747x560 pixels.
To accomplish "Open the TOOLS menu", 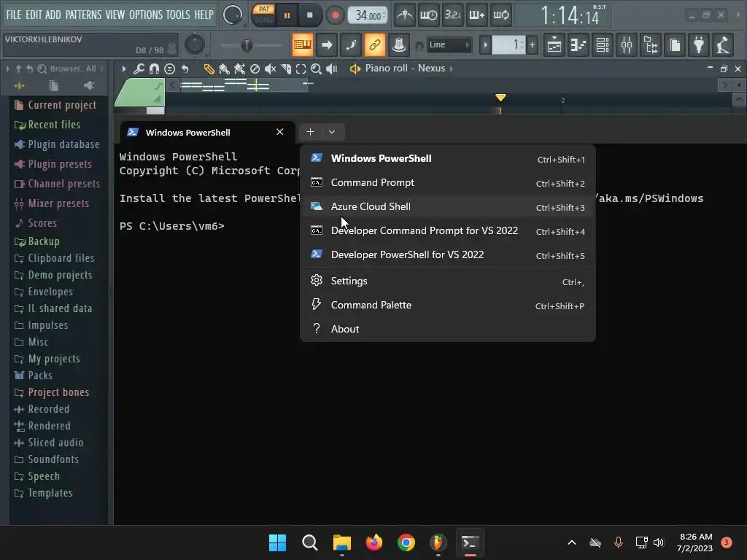I will tap(178, 15).
